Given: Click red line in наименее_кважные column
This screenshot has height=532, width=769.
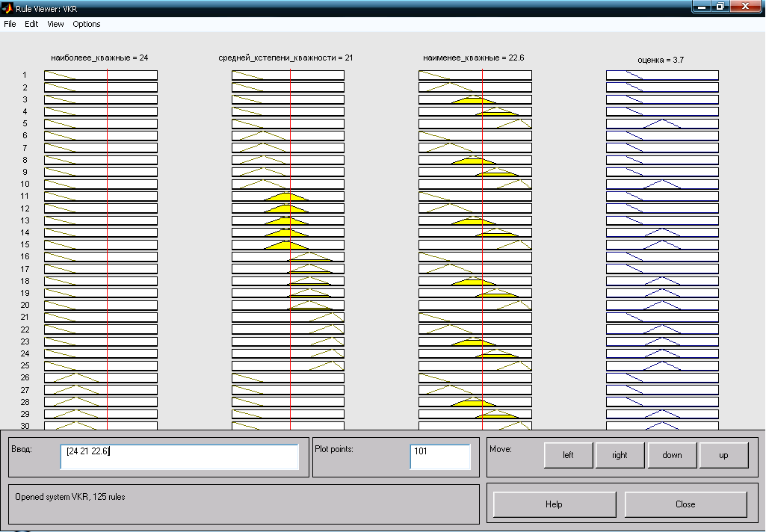Looking at the screenshot, I should click(x=482, y=249).
